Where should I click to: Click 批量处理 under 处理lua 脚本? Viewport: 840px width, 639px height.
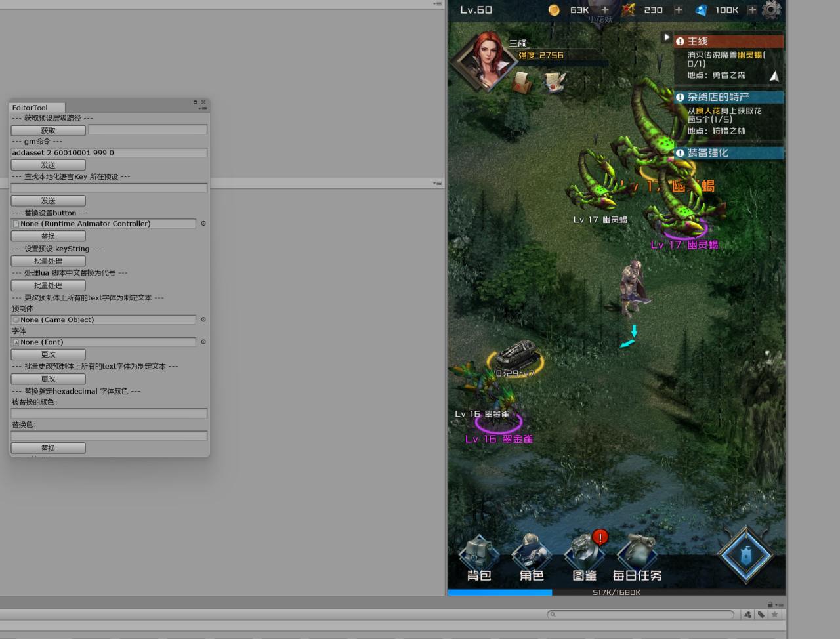[48, 285]
